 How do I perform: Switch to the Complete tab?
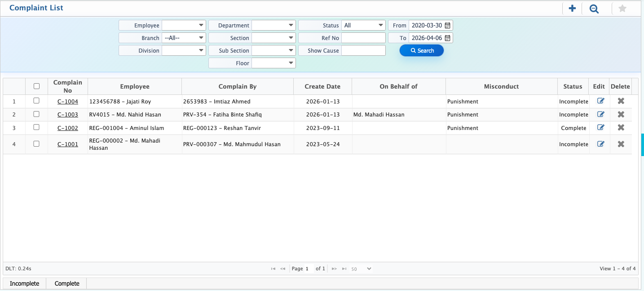point(67,283)
